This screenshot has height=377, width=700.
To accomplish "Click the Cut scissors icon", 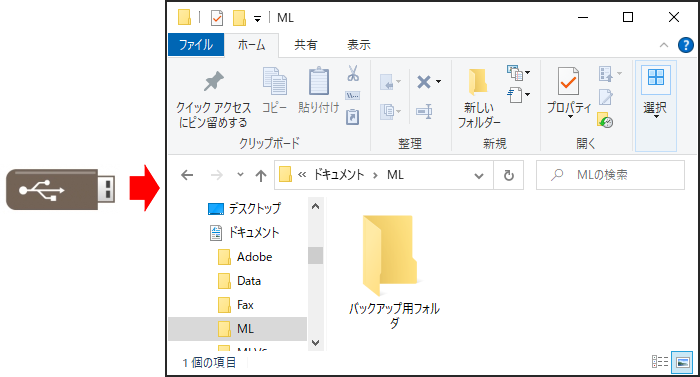I will click(353, 73).
